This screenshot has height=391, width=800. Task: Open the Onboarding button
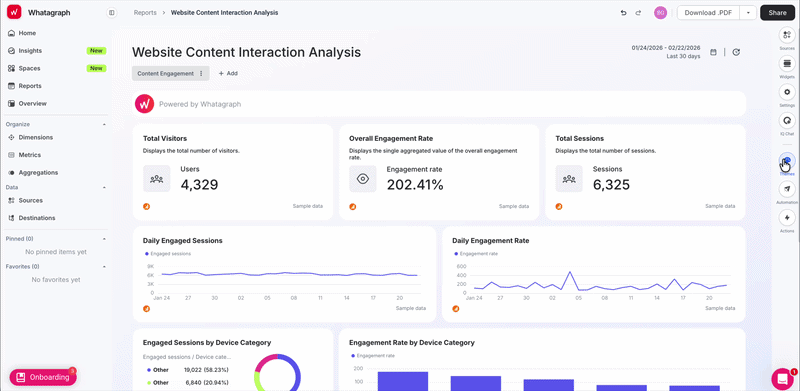[x=43, y=377]
